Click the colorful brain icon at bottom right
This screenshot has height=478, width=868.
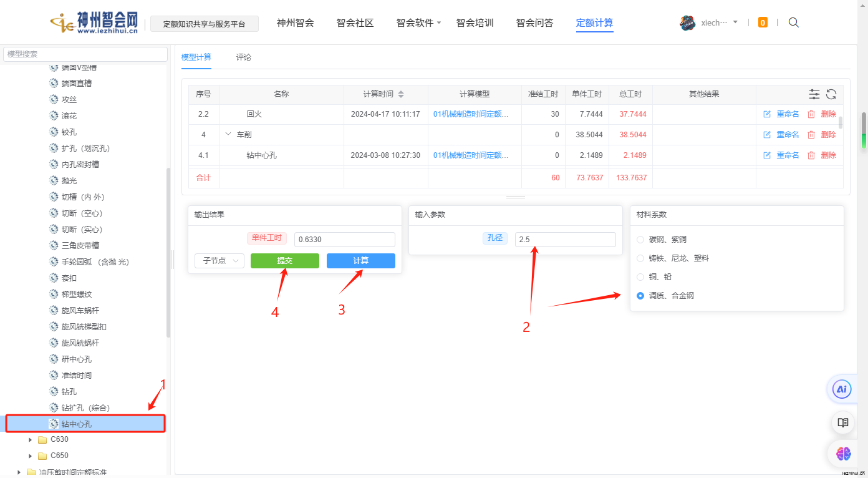pyautogui.click(x=843, y=454)
